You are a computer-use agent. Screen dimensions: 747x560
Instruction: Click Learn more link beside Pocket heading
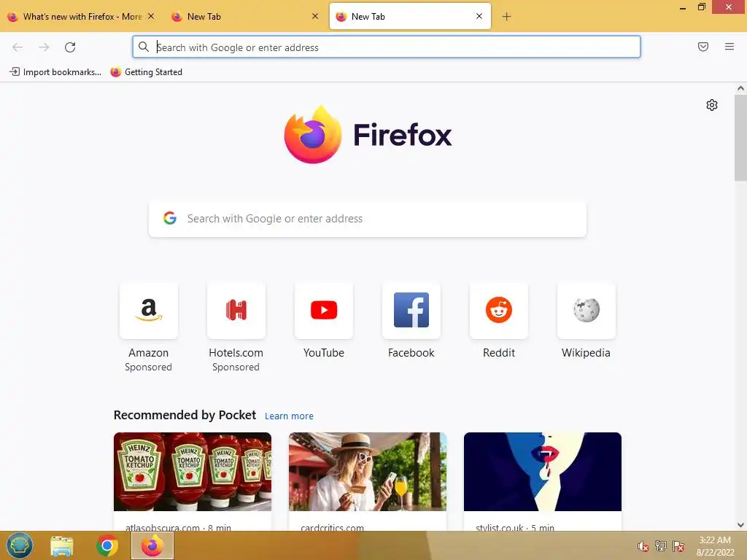289,416
